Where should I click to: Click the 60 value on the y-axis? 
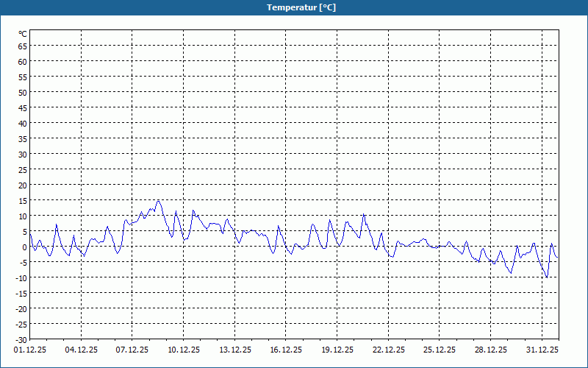click(23, 62)
